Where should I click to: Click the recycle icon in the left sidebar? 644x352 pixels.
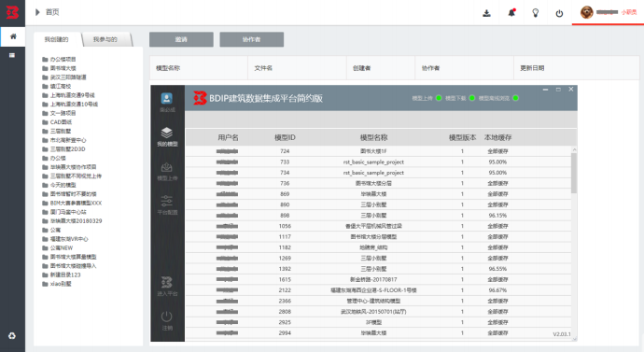(x=12, y=335)
